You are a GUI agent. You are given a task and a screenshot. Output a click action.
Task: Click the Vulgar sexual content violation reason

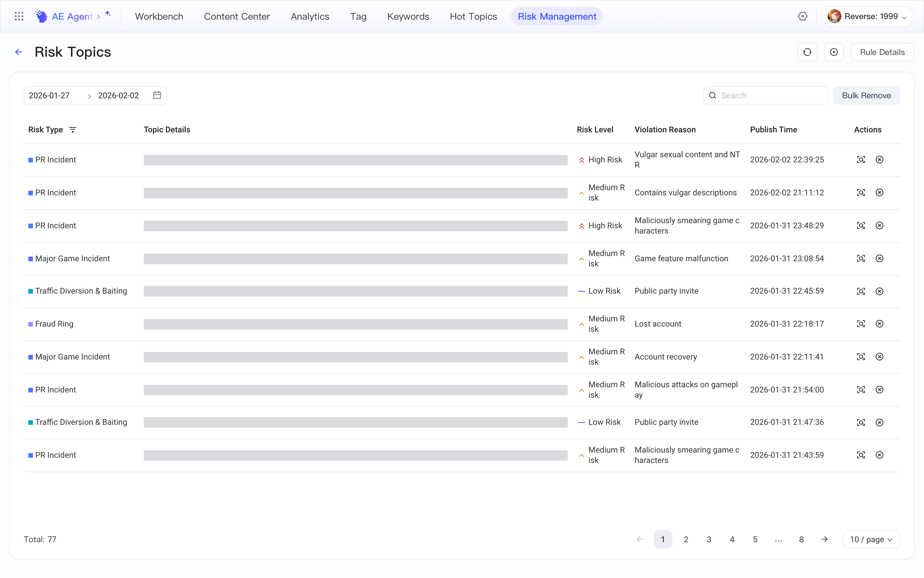687,160
